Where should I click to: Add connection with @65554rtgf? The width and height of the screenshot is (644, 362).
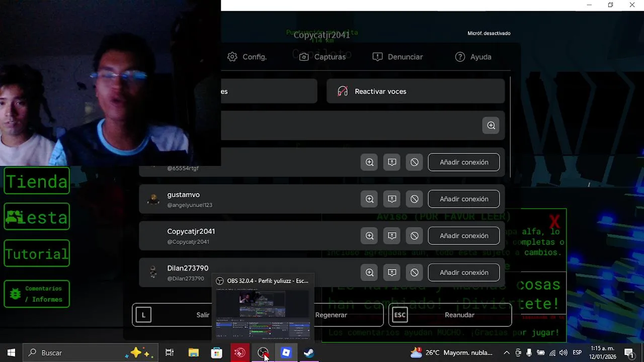coord(464,162)
